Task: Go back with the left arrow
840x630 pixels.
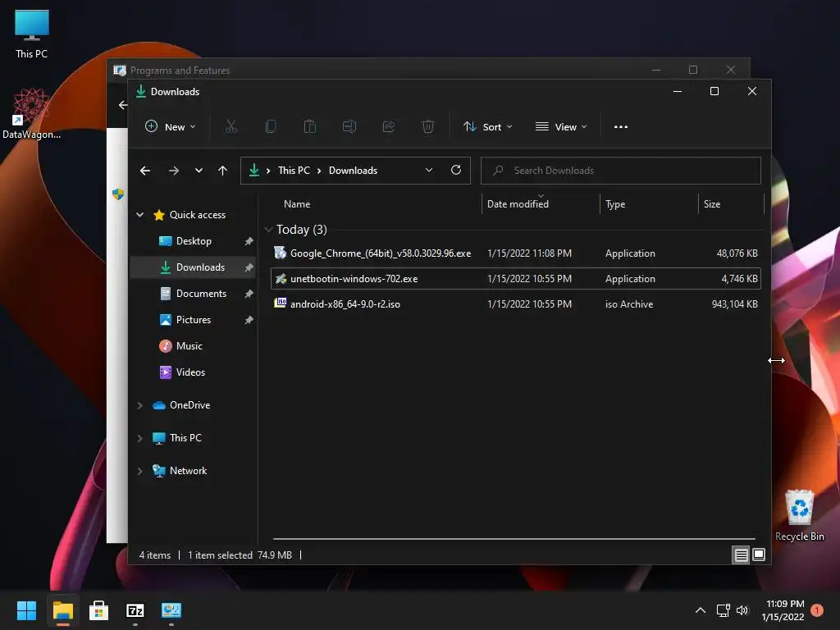Action: pyautogui.click(x=145, y=171)
